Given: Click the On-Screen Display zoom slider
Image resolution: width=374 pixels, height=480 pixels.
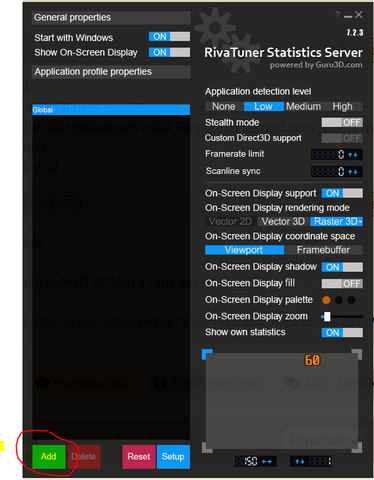Looking at the screenshot, I should coord(342,316).
